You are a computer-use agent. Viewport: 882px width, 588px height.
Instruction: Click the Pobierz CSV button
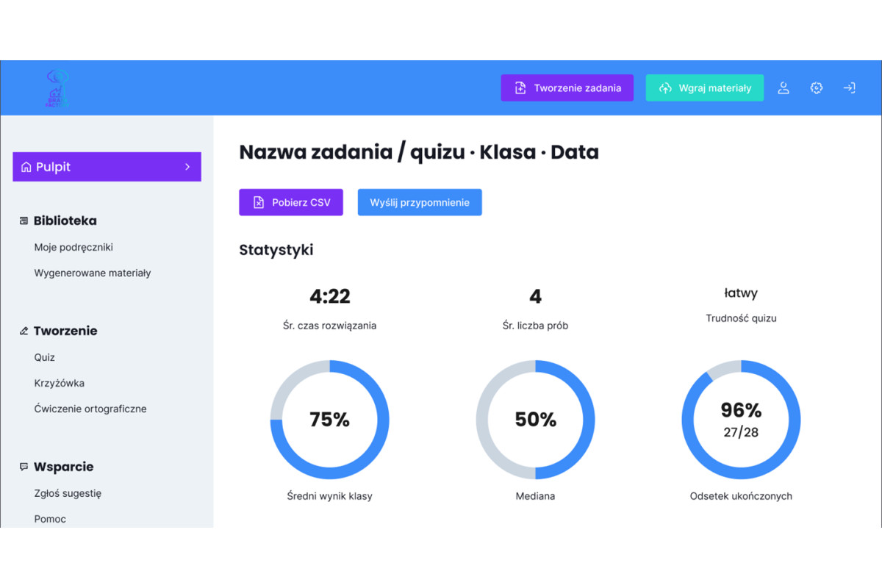click(x=291, y=201)
